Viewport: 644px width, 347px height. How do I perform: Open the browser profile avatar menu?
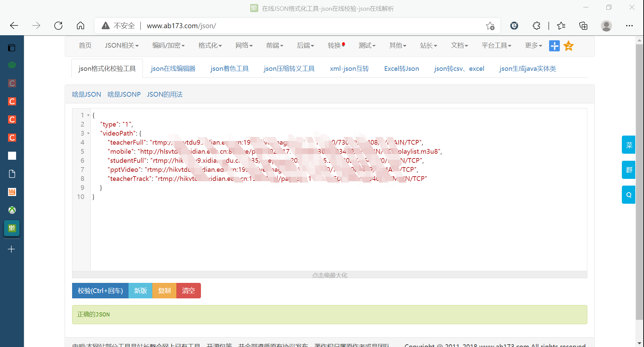click(607, 26)
